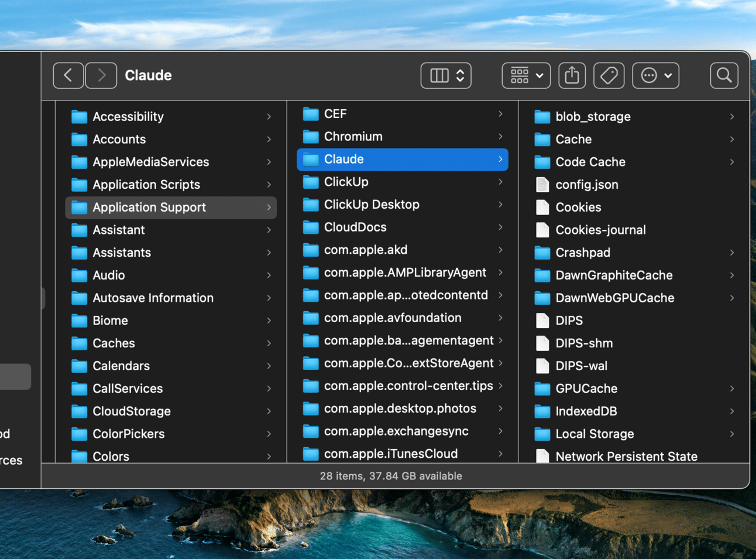
Task: Click the Cookies-journal file icon
Action: [x=542, y=230]
